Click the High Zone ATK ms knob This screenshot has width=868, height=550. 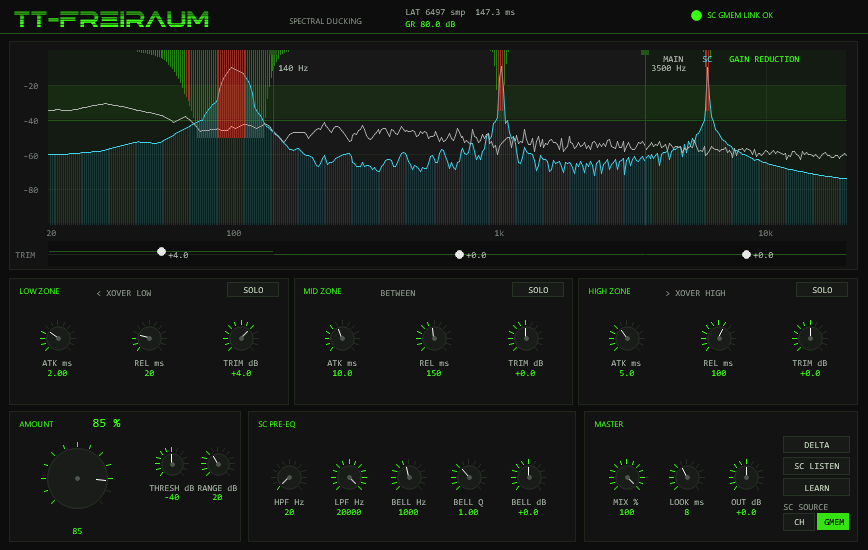point(627,338)
